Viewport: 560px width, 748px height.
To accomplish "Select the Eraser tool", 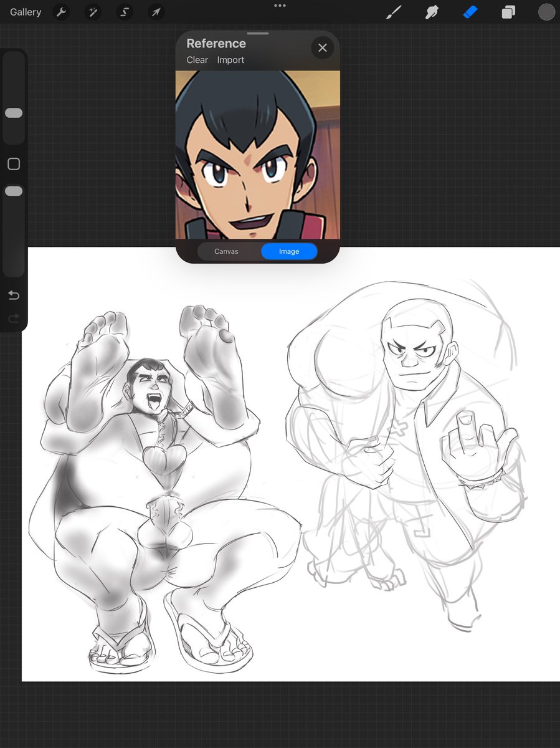I will 470,12.
